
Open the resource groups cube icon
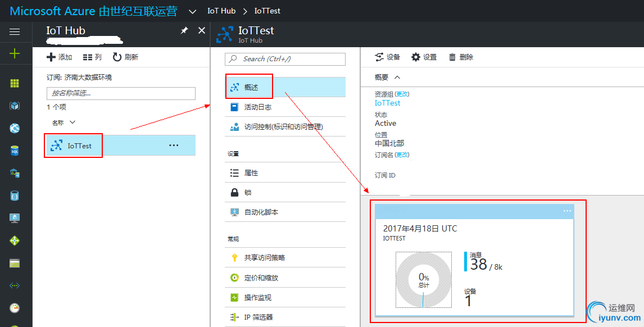click(x=15, y=106)
